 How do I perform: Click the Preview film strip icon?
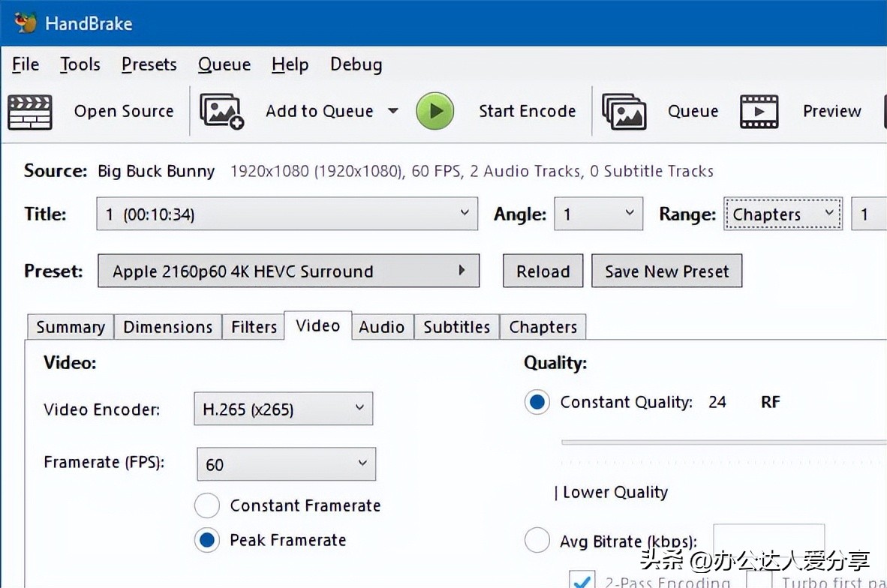(x=759, y=112)
